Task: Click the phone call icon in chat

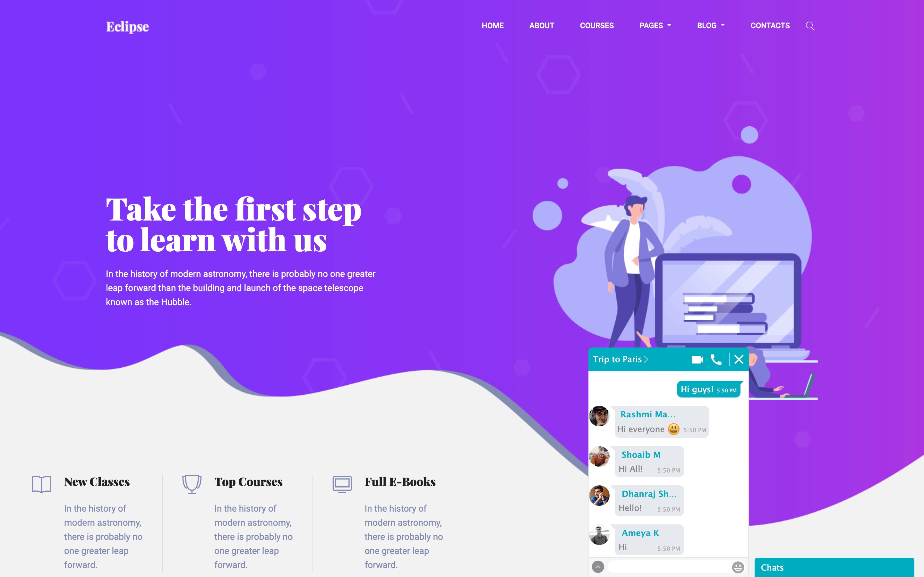Action: (x=717, y=359)
